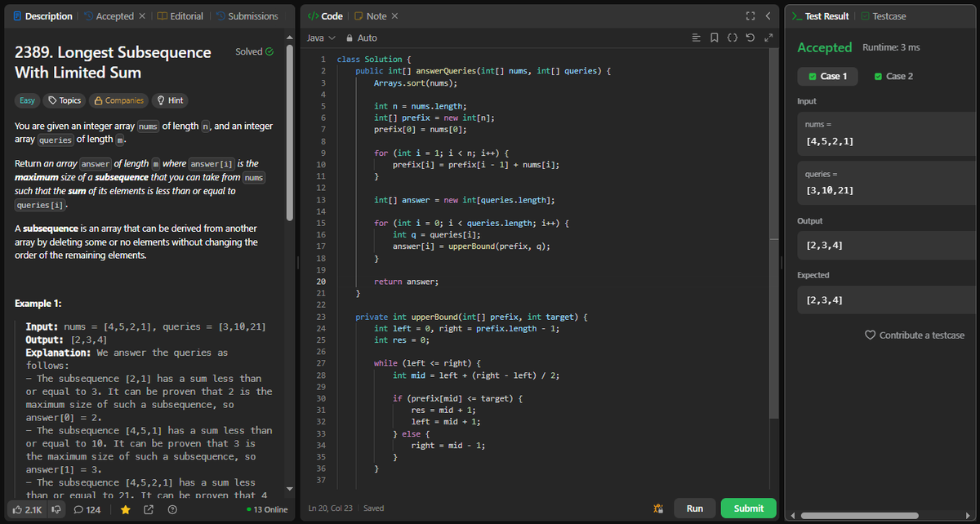This screenshot has width=980, height=524.
Task: Click line number 23 in gutter
Action: coord(320,317)
